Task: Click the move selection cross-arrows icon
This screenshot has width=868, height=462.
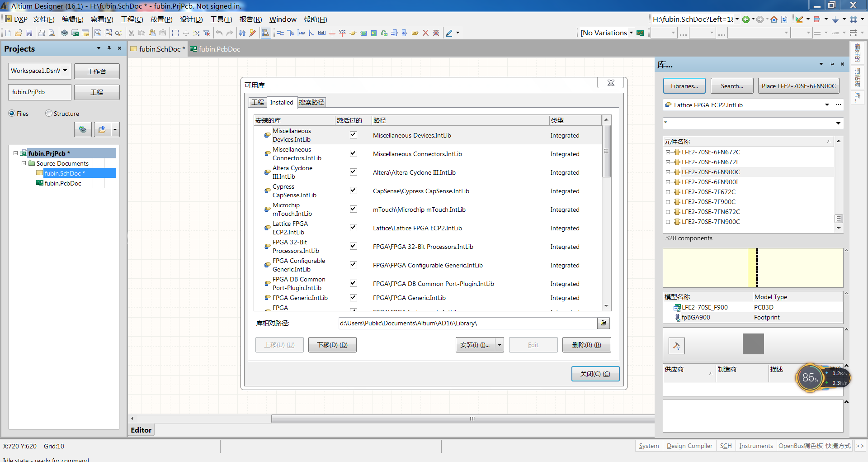Action: pos(186,33)
